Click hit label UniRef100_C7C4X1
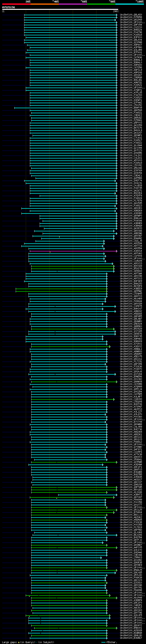146x644 pixels. coord(131,138)
